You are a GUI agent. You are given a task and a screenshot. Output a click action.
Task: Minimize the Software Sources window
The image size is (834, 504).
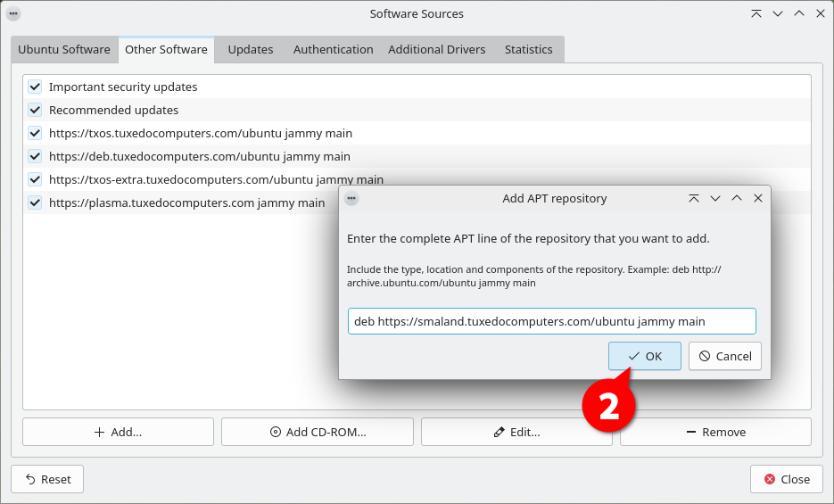point(778,13)
